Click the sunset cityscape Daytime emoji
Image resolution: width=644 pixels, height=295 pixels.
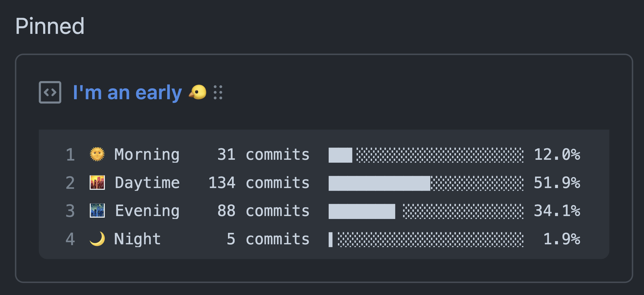[x=97, y=183]
